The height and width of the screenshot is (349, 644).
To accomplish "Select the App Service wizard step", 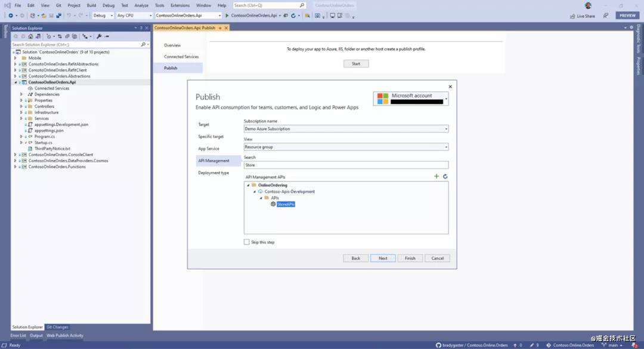I will click(x=209, y=149).
